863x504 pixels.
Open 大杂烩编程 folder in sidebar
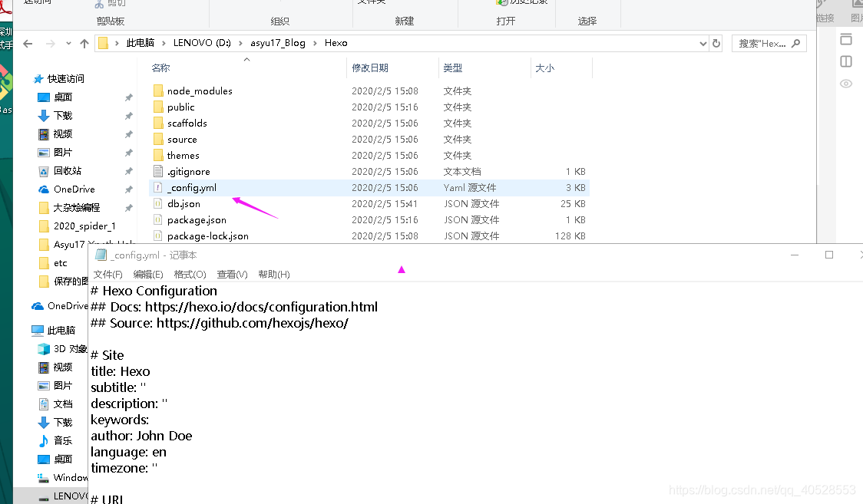pos(77,208)
